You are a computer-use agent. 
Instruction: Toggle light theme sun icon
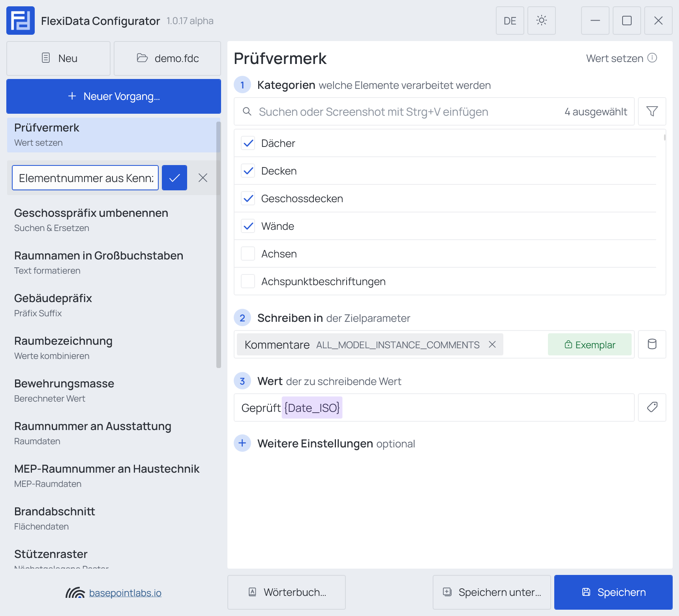541,21
